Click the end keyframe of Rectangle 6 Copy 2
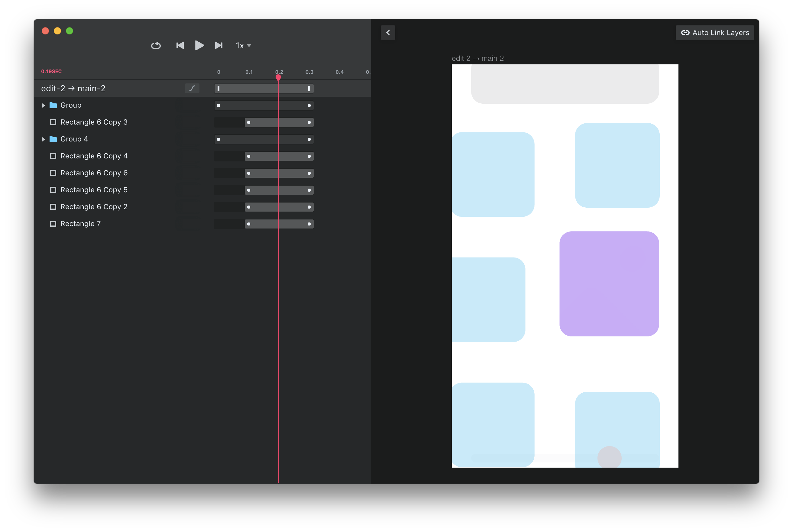Image resolution: width=793 pixels, height=532 pixels. point(309,207)
